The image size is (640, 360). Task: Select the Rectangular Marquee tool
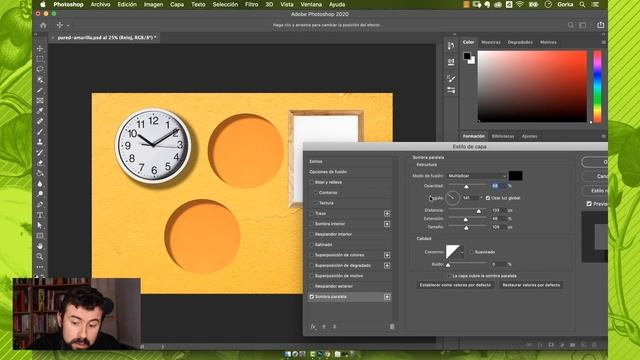coord(40,59)
